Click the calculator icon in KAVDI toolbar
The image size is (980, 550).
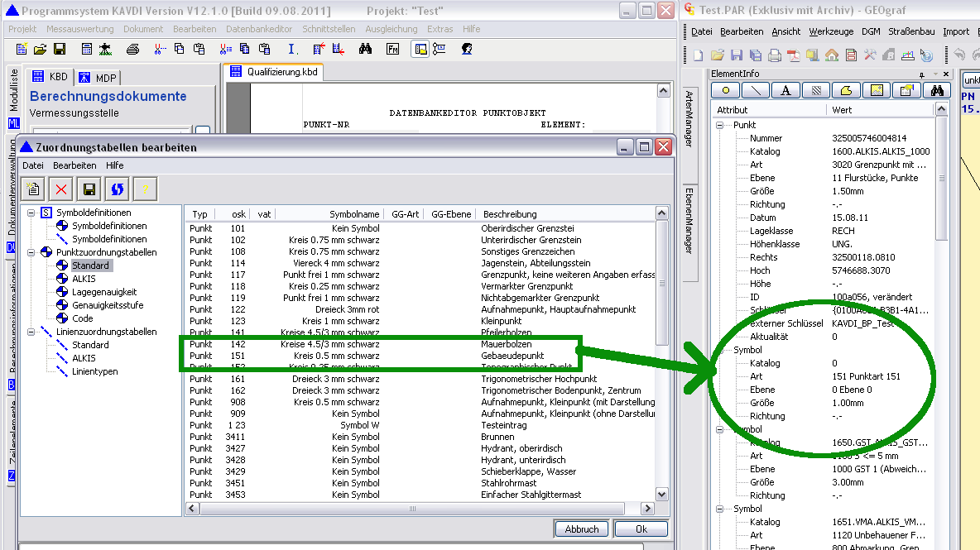pyautogui.click(x=87, y=49)
